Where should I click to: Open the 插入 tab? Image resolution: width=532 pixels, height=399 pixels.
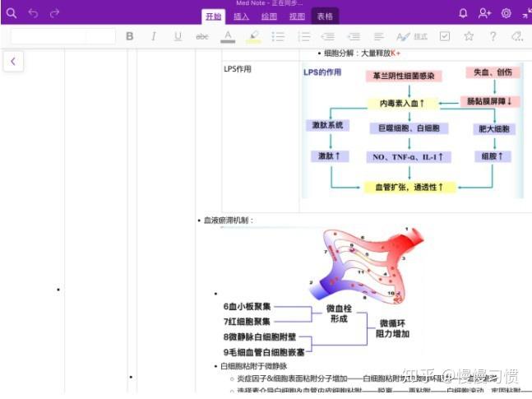coord(241,16)
